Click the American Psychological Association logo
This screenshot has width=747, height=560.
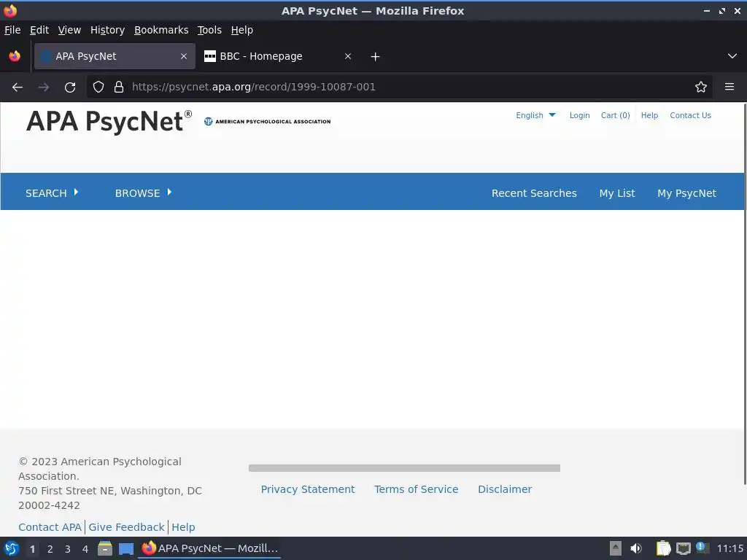(267, 122)
